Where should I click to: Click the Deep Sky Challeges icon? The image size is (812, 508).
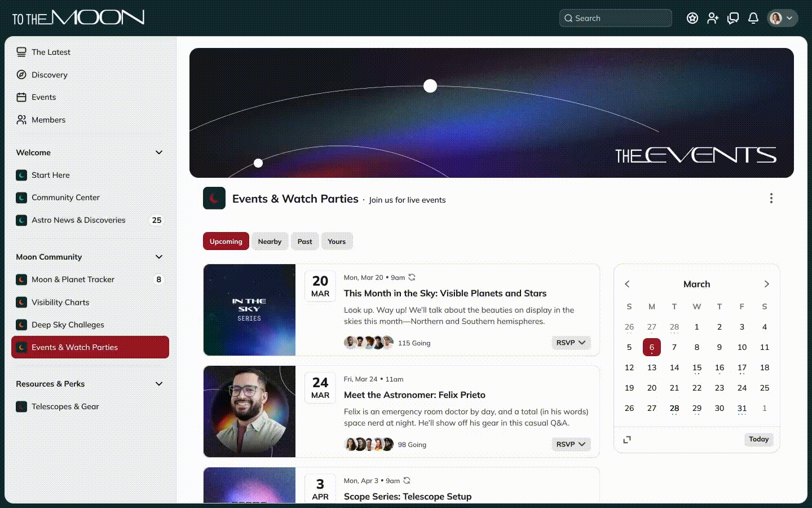pyautogui.click(x=21, y=325)
